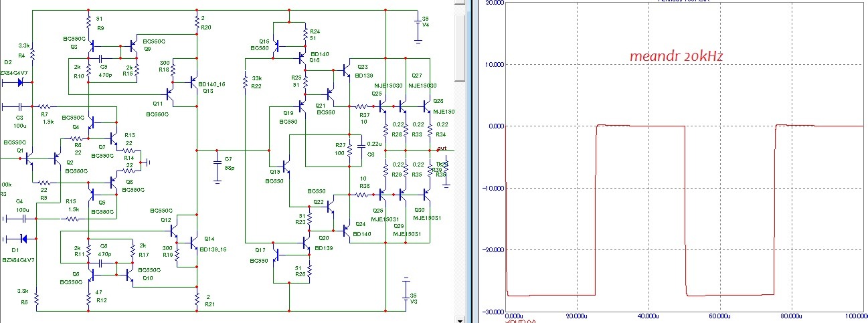Select output transistor Q26 MJE15031

coord(383,195)
